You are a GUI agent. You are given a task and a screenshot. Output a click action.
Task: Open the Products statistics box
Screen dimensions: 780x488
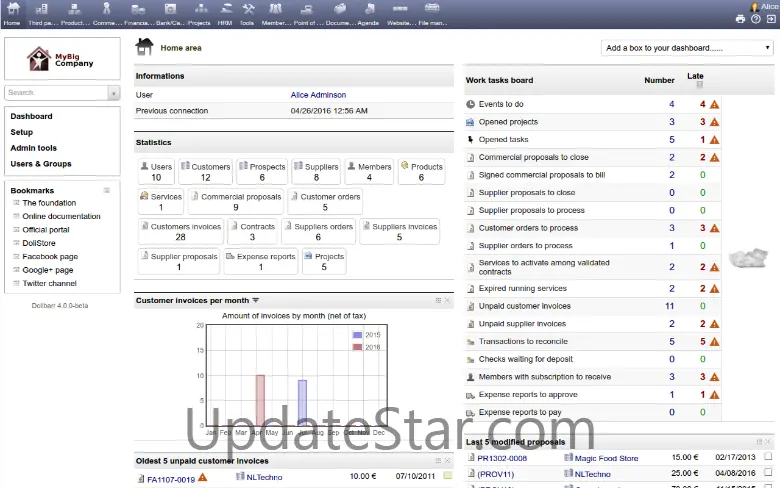tap(421, 172)
